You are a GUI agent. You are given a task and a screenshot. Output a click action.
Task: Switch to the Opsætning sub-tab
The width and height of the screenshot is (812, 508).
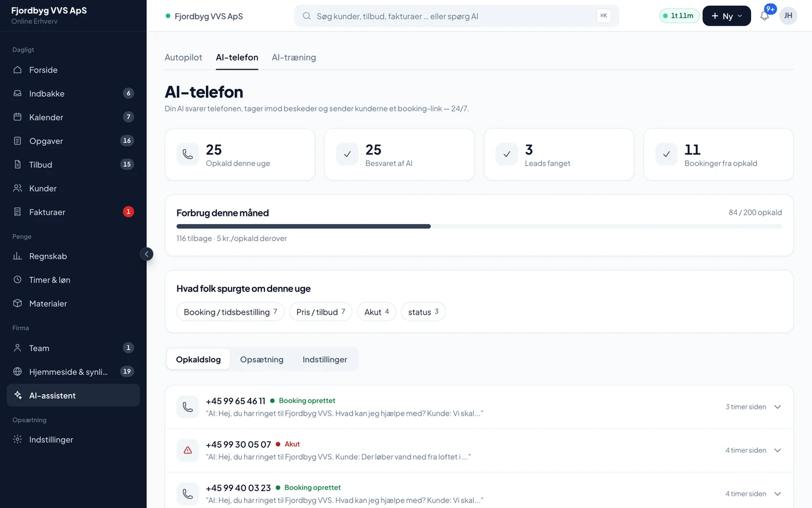tap(262, 359)
